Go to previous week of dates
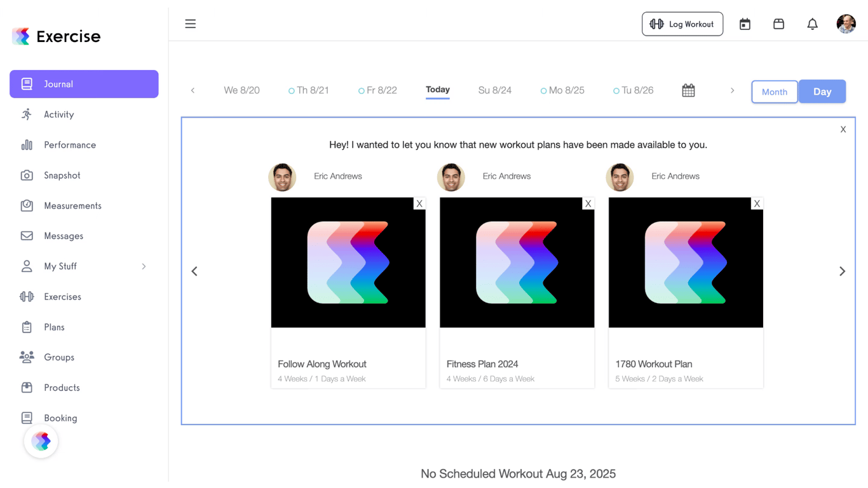This screenshot has height=488, width=868. 193,90
